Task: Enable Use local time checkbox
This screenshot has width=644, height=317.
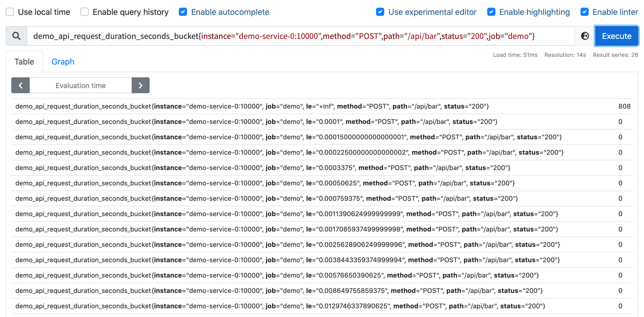Action: [x=10, y=12]
